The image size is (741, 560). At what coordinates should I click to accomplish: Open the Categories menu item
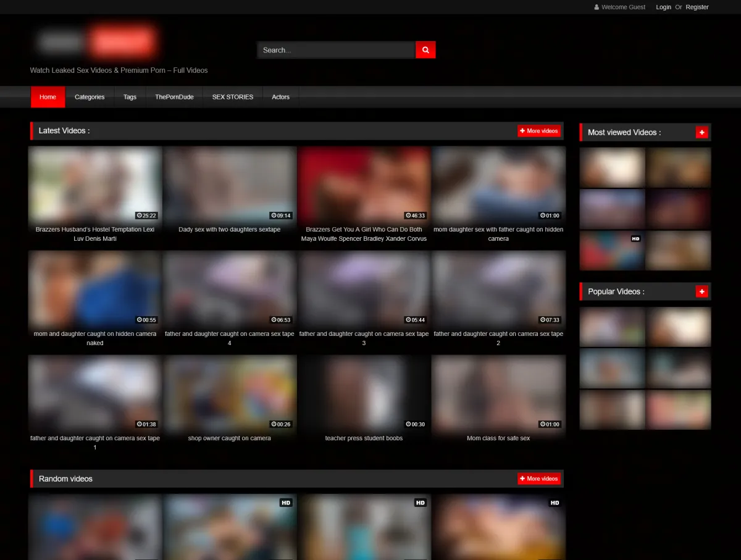[x=90, y=97]
